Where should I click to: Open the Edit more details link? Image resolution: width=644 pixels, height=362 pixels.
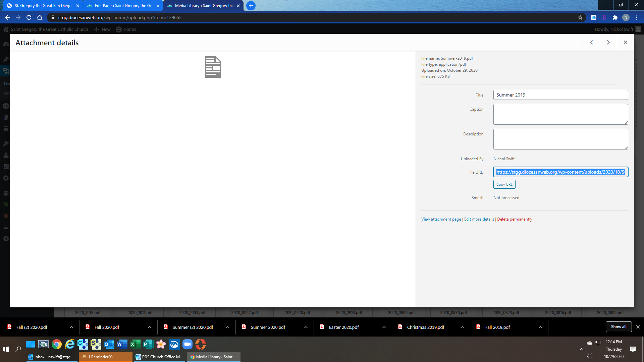pyautogui.click(x=479, y=219)
